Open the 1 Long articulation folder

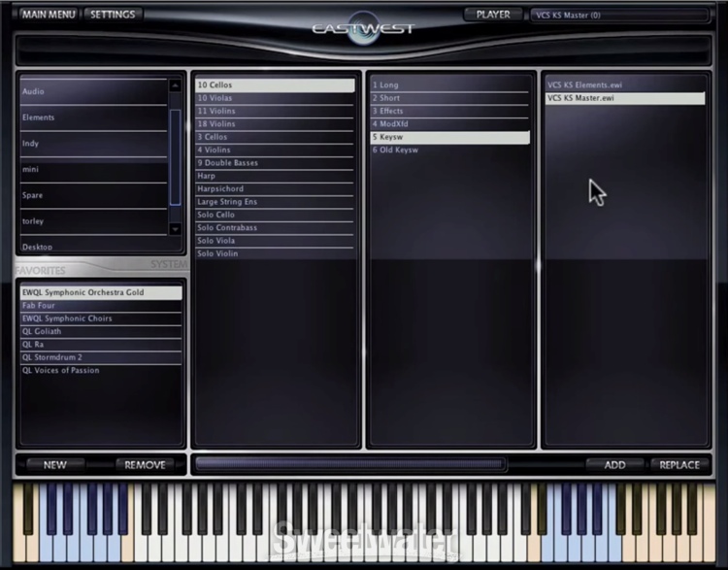coord(449,85)
